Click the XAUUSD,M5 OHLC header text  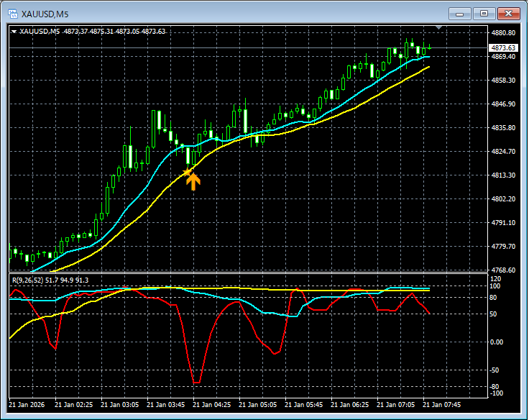coord(93,32)
